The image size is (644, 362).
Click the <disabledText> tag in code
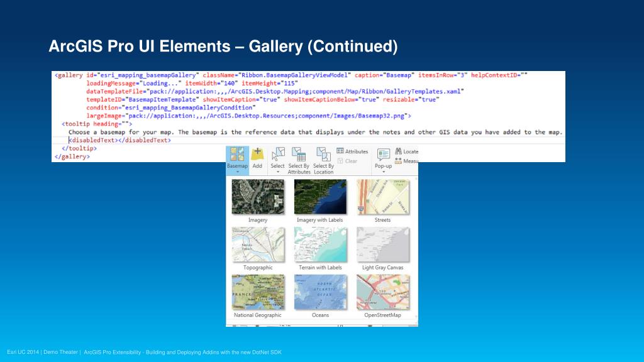point(94,140)
